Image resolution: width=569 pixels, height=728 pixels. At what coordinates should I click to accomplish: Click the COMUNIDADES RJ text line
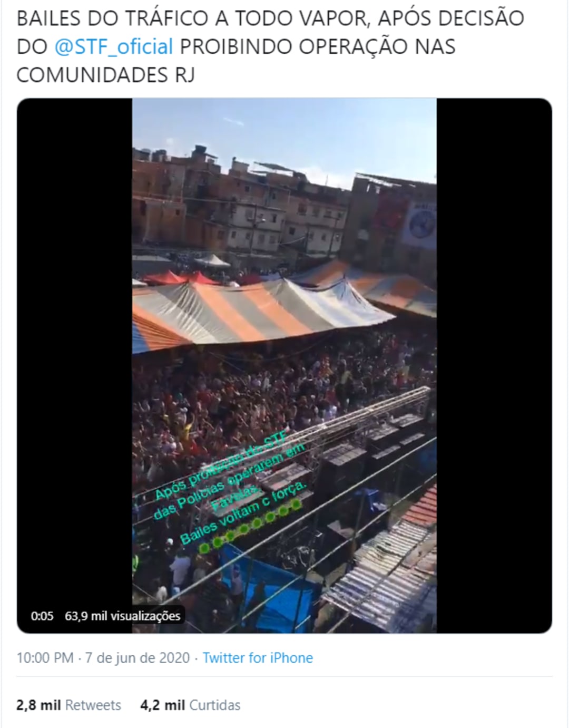106,75
